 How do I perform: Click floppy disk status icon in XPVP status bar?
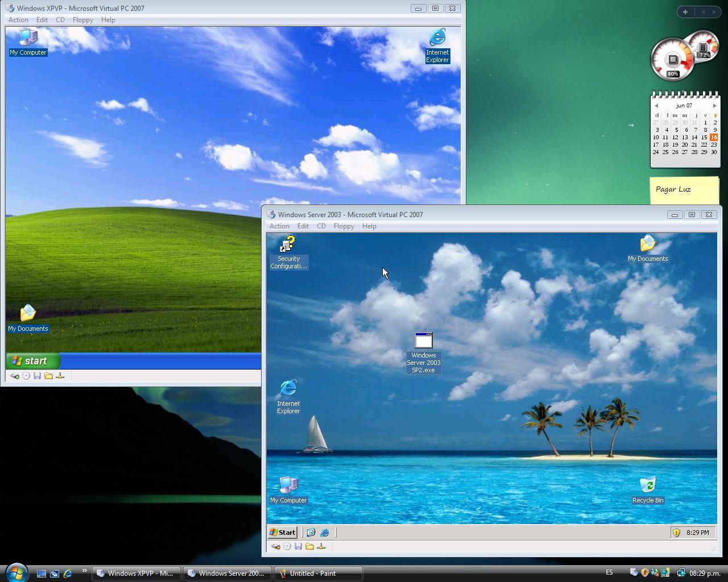point(38,376)
